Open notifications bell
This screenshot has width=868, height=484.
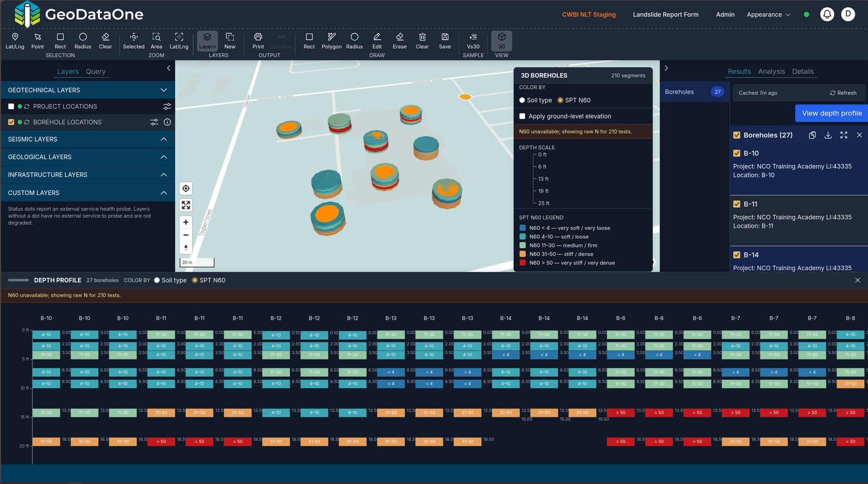pos(827,15)
